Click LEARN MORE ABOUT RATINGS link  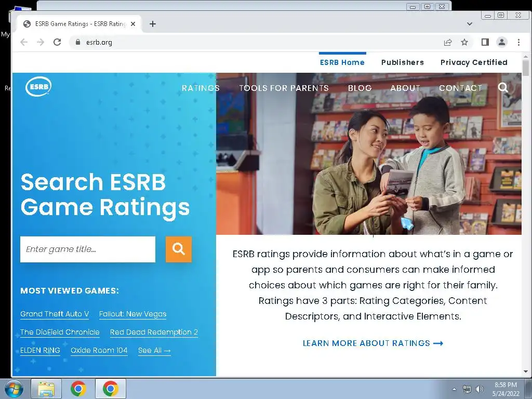point(373,343)
